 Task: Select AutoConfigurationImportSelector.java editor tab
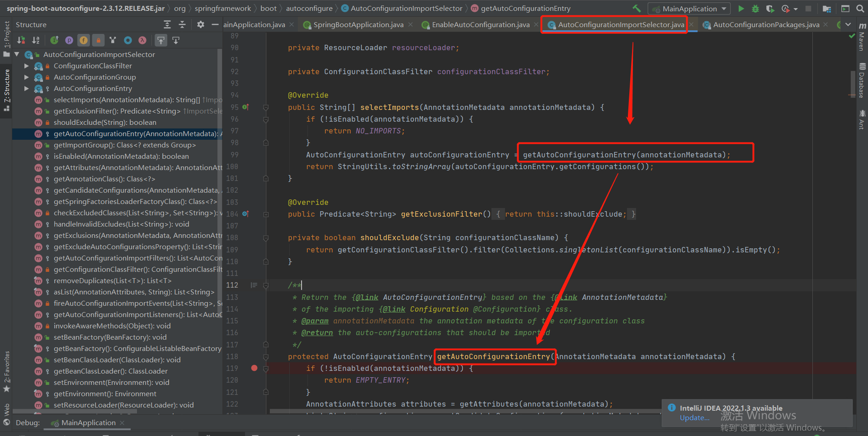[x=621, y=24]
